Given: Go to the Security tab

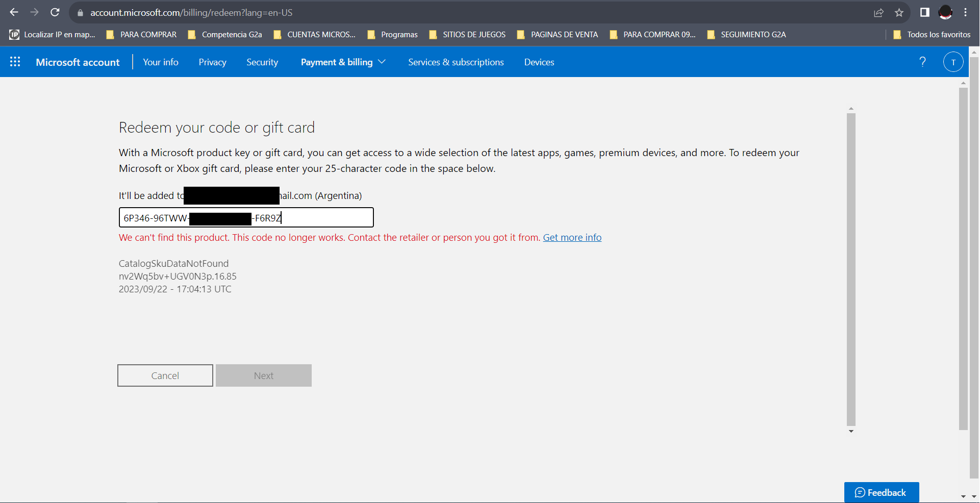Looking at the screenshot, I should click(x=262, y=62).
